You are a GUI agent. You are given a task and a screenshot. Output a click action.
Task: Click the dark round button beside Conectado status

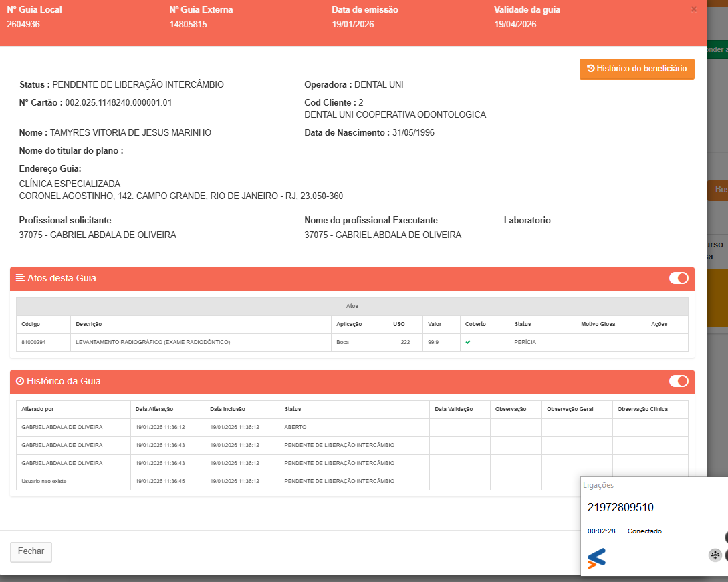(x=726, y=537)
